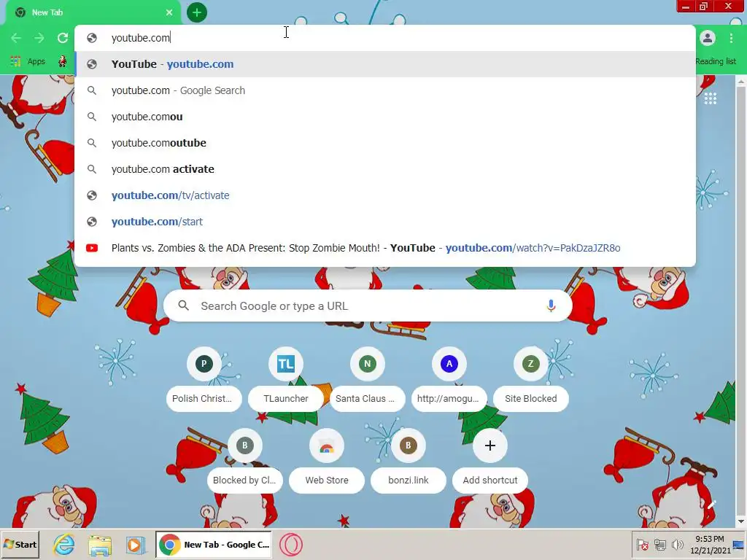This screenshot has height=560, width=747.
Task: Open youtube.com/tv/activate suggestion
Action: pos(385,195)
